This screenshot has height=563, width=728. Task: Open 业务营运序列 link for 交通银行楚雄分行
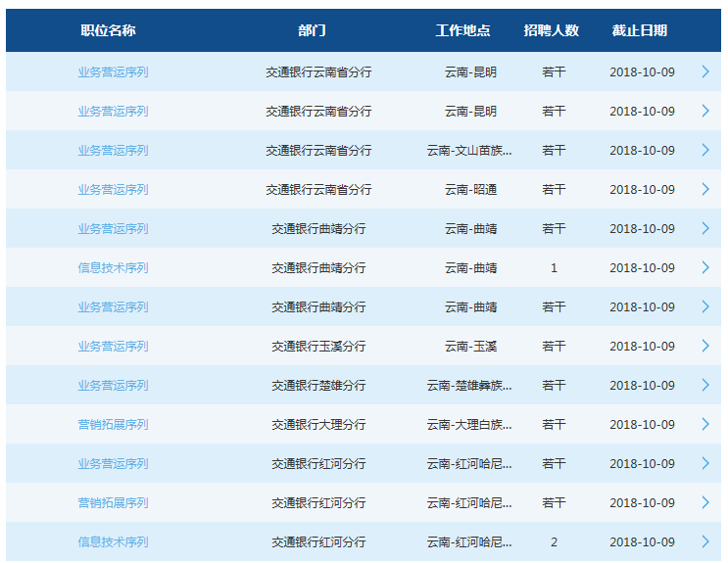(113, 385)
